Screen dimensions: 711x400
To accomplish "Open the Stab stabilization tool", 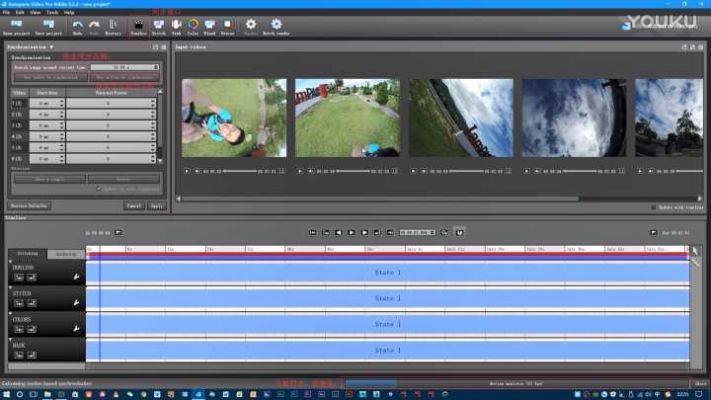I will [x=176, y=25].
